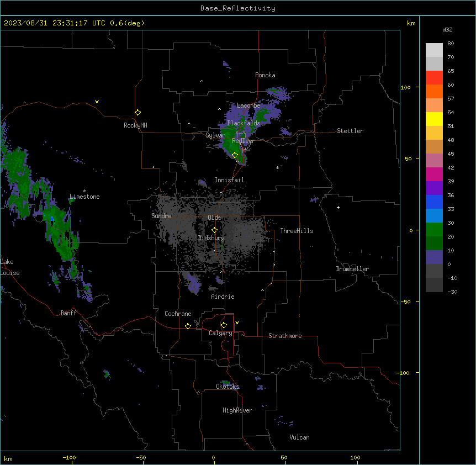The width and height of the screenshot is (476, 465).
Task: Click the ThreeHills map label
Action: click(x=297, y=231)
